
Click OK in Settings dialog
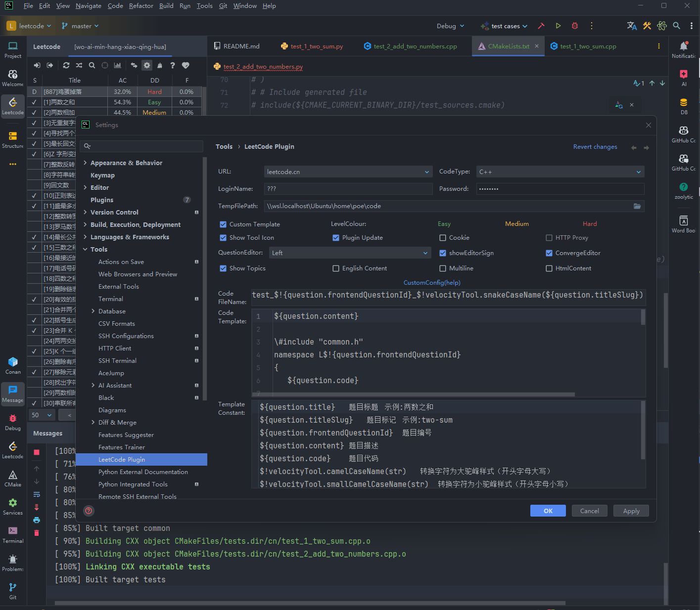(548, 511)
